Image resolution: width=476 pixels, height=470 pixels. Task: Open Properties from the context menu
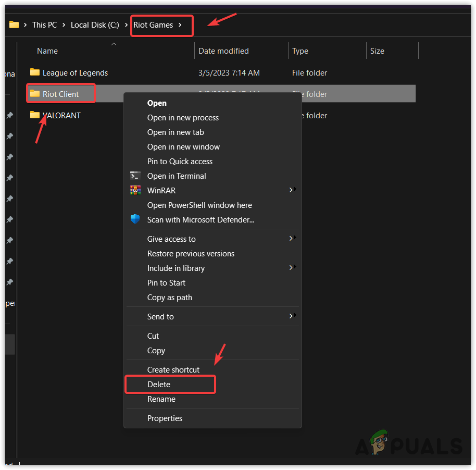point(165,418)
